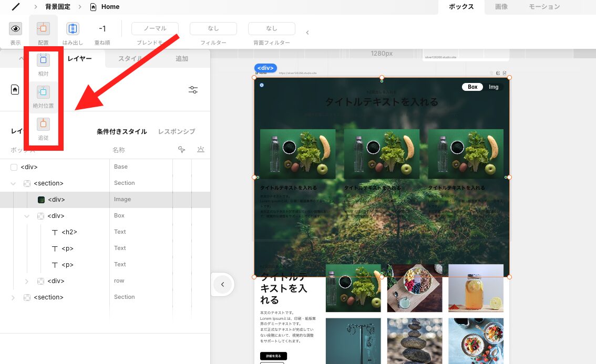
Task: Expand the bottom <section> layer in the tree
Action: 13,297
